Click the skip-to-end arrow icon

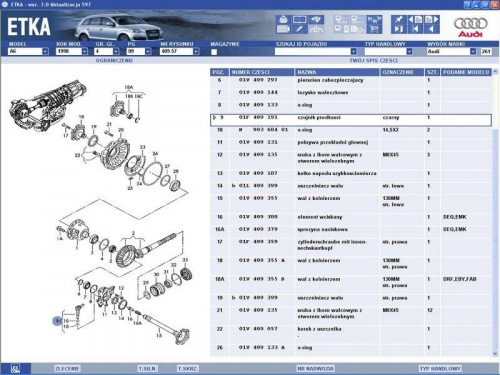tap(398, 29)
